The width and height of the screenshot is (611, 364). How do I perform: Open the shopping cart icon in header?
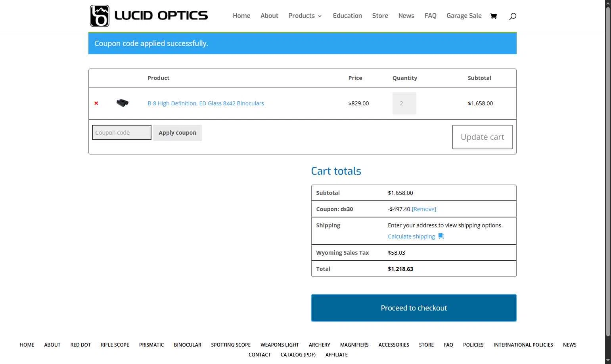pos(494,16)
